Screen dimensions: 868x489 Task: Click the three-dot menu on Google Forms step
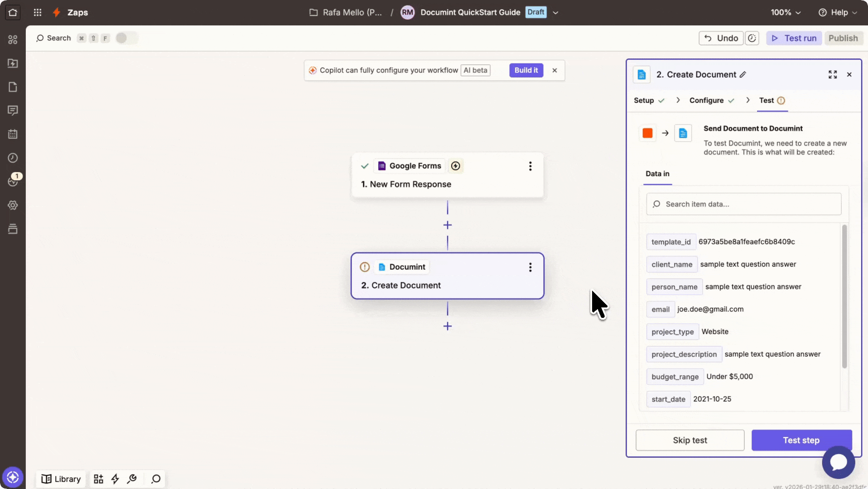[530, 166]
